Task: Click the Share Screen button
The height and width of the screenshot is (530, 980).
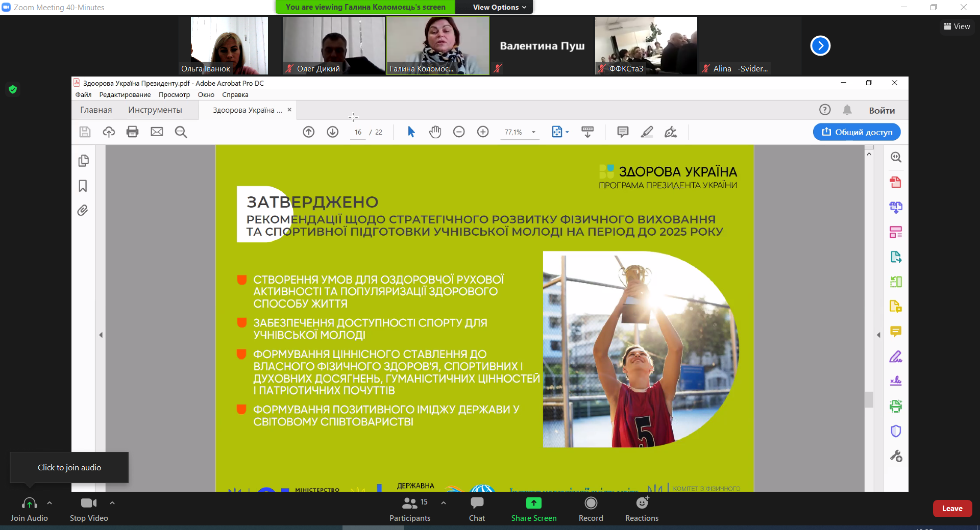Action: (533, 509)
